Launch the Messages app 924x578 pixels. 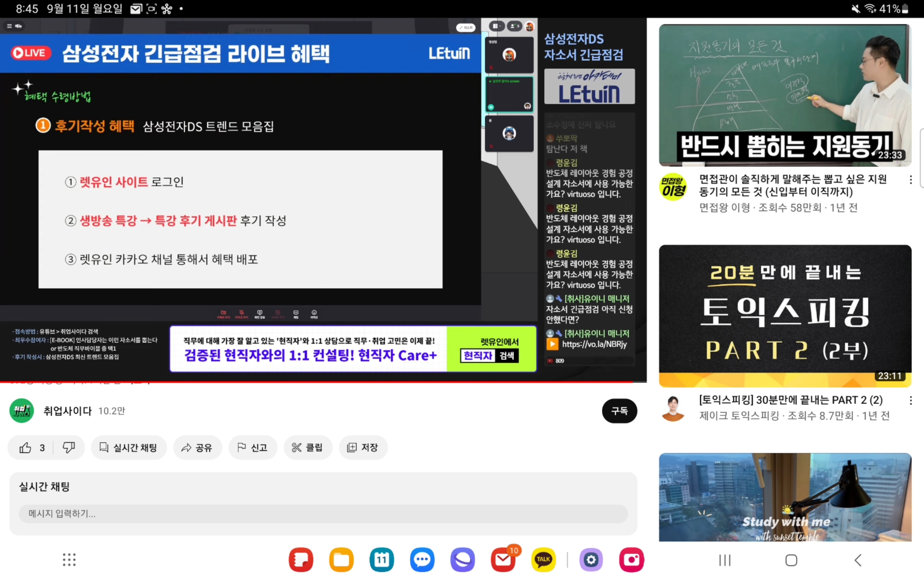pyautogui.click(x=422, y=560)
